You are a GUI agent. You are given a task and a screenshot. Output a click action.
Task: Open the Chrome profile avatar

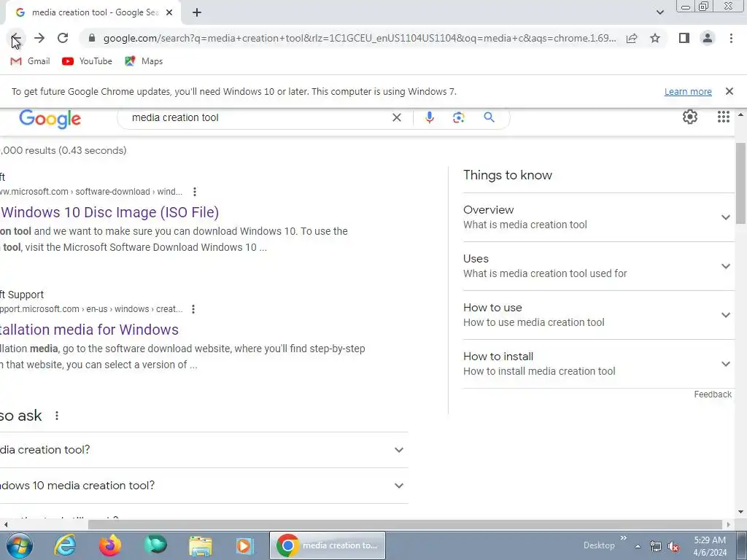click(x=708, y=38)
